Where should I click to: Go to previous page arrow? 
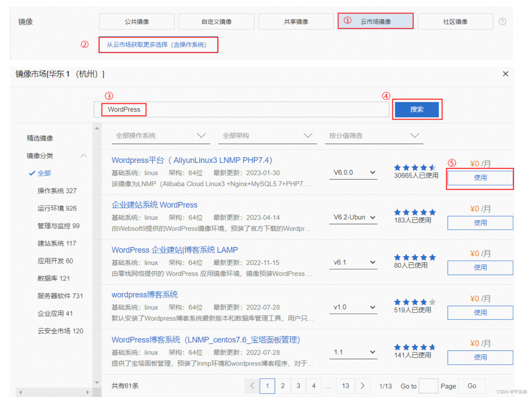point(252,386)
